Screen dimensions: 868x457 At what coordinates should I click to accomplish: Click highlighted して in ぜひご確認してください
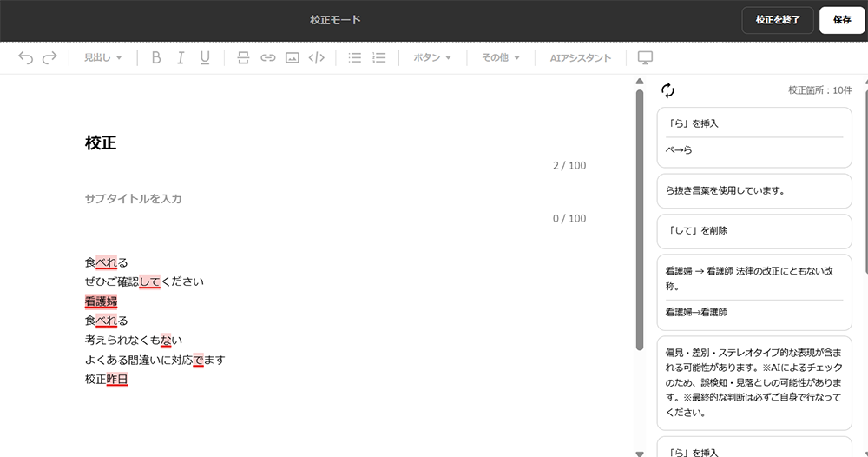click(x=149, y=282)
